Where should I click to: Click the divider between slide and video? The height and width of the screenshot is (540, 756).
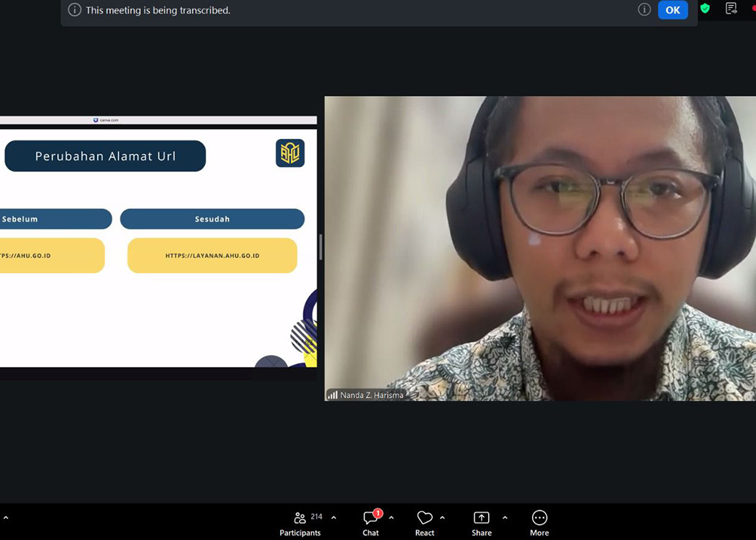(320, 247)
